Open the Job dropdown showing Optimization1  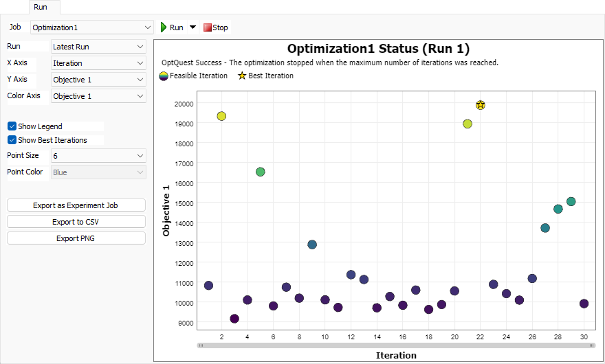click(x=92, y=27)
